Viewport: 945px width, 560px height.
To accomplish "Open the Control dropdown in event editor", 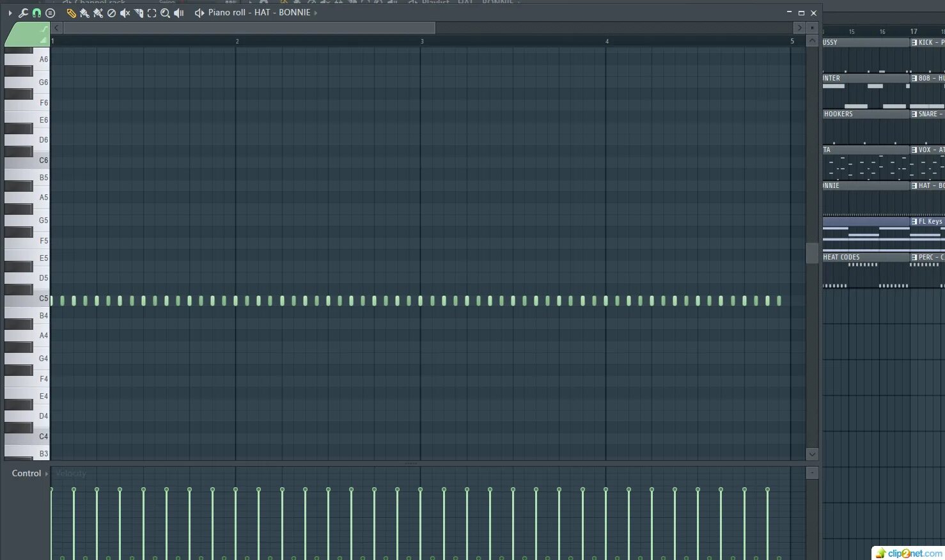I will [x=29, y=473].
